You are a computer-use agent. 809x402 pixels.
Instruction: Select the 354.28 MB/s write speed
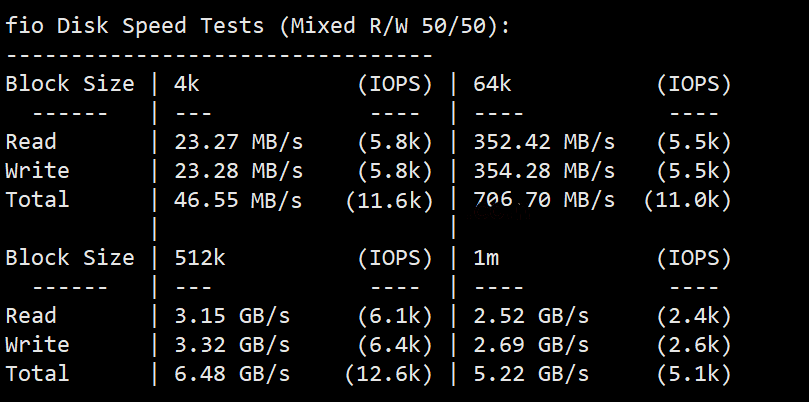[544, 171]
